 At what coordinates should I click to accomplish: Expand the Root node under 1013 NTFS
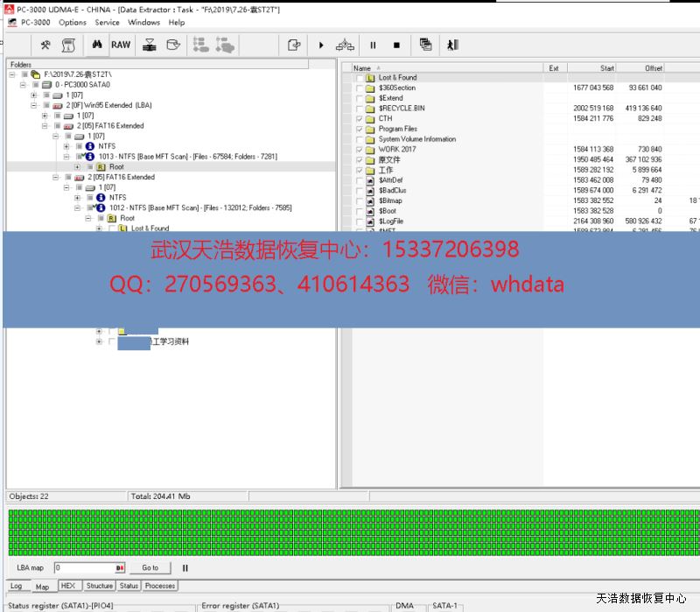(x=77, y=166)
